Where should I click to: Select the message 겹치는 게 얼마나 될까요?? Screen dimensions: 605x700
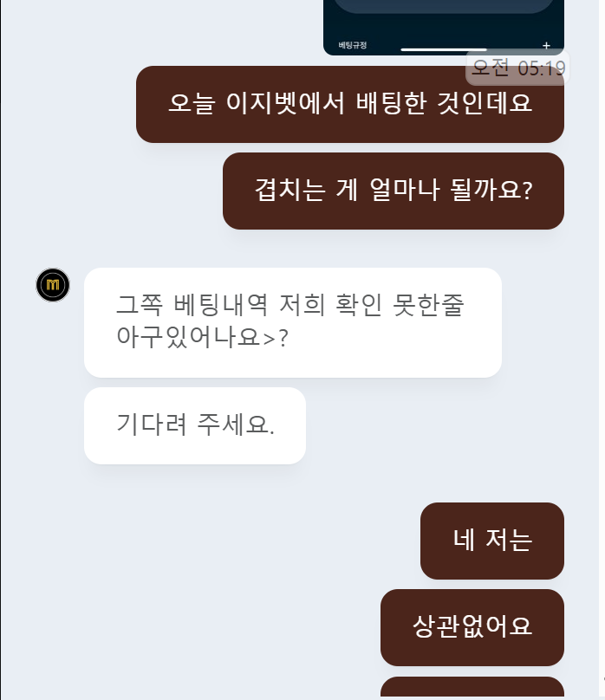point(394,191)
